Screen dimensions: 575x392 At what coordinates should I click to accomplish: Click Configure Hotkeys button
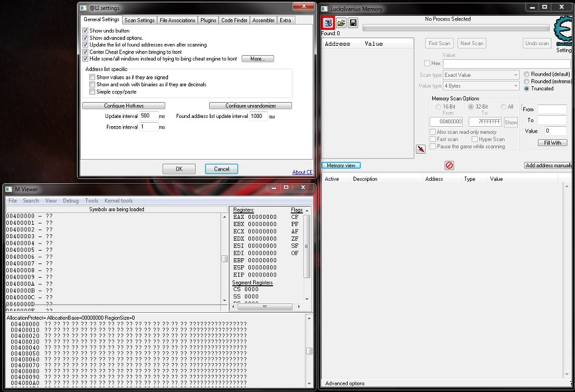tap(123, 106)
